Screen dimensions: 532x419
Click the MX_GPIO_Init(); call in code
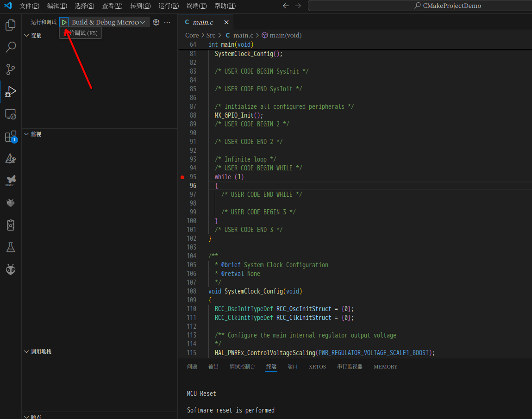239,115
